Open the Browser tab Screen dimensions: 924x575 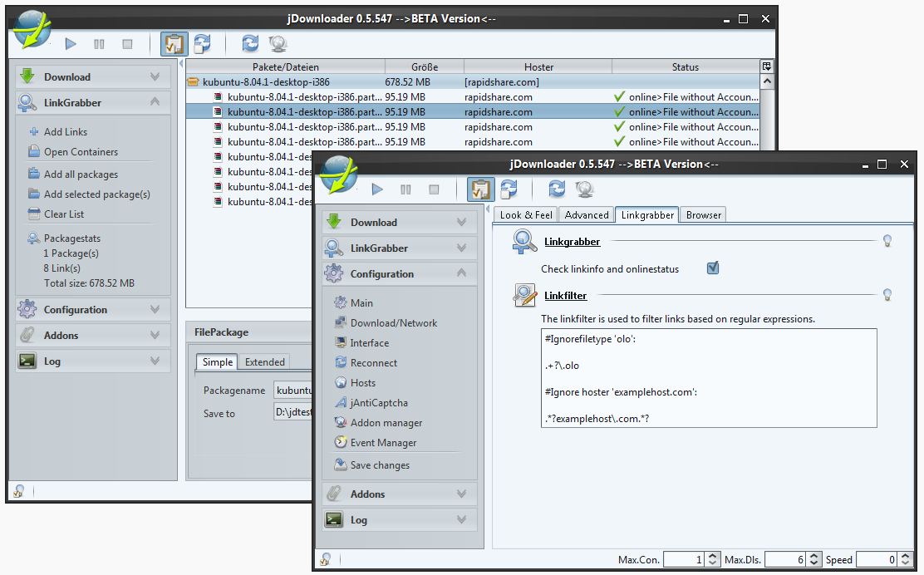pos(703,215)
